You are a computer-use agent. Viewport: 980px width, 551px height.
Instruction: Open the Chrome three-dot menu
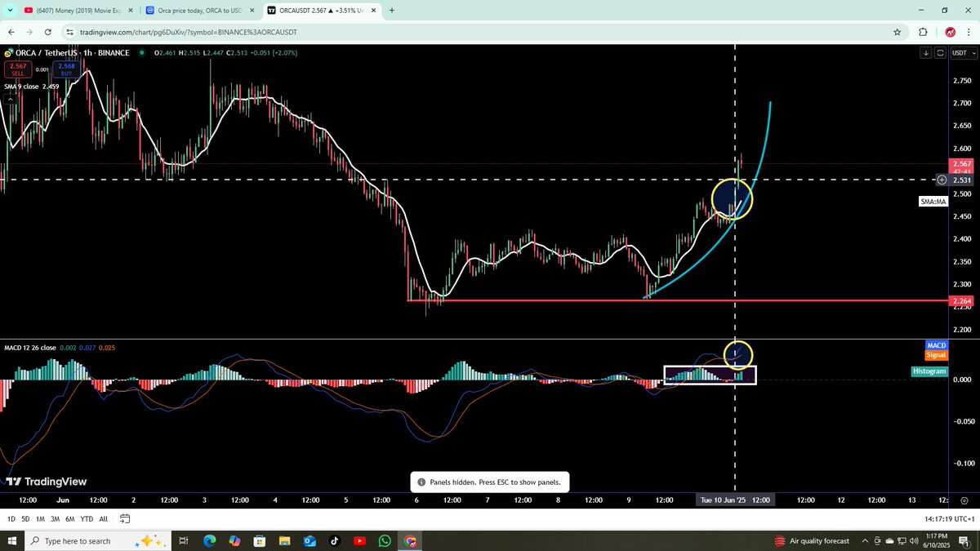(x=969, y=32)
